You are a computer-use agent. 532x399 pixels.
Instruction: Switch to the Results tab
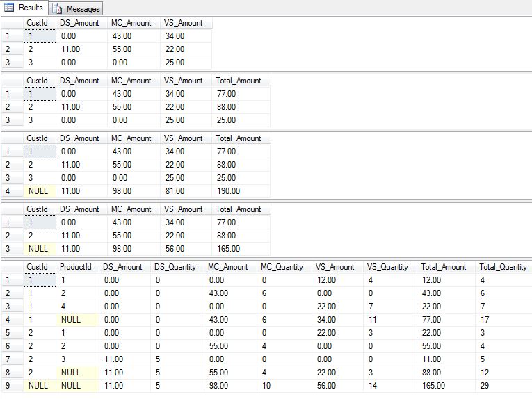point(24,8)
